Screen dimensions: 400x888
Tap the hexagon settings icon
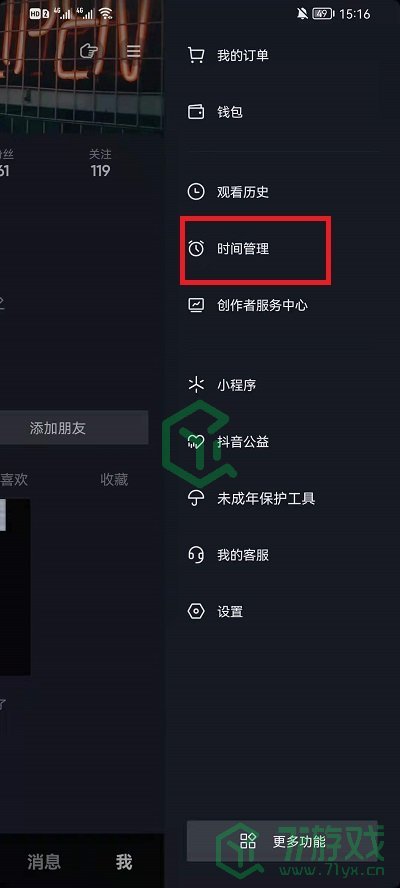[x=195, y=612]
